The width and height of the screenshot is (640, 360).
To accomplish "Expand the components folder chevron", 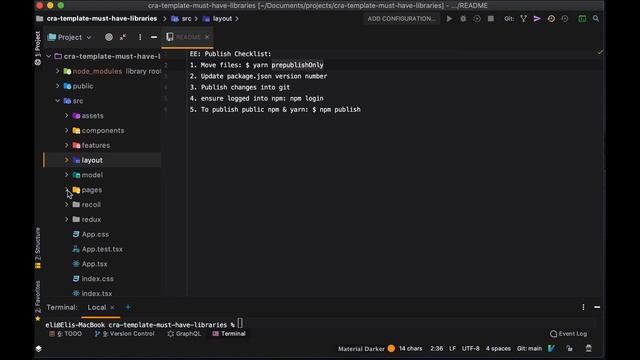I will (x=67, y=130).
